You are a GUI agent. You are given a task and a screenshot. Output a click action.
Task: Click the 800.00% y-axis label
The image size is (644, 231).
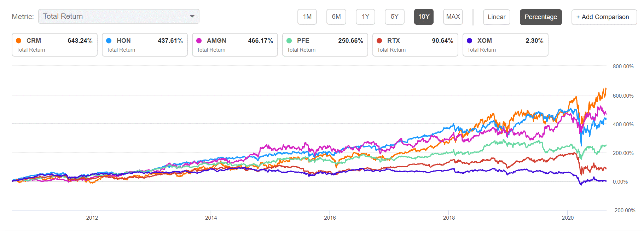(x=623, y=67)
